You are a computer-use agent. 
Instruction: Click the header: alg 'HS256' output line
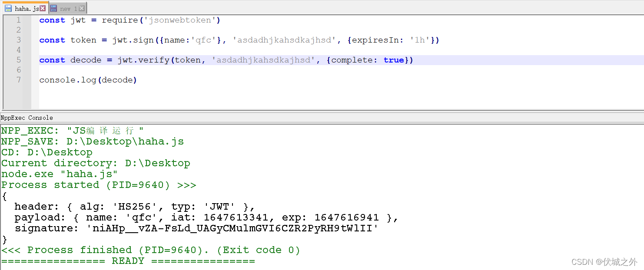pos(135,207)
